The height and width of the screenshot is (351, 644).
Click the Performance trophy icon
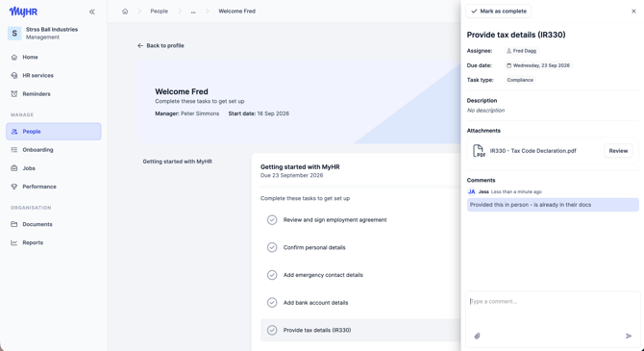point(14,187)
